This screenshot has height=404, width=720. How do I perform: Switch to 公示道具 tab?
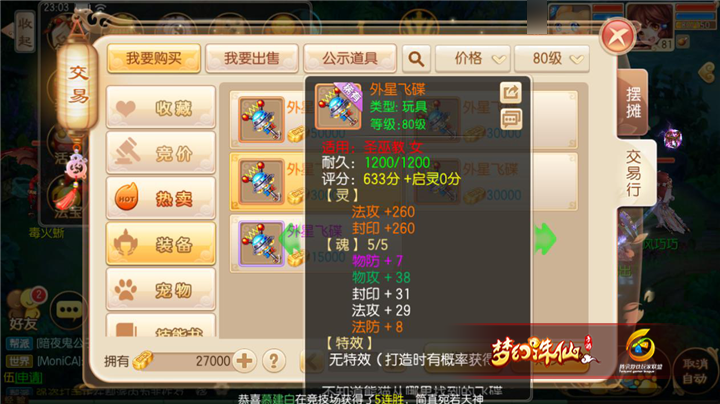click(x=350, y=58)
